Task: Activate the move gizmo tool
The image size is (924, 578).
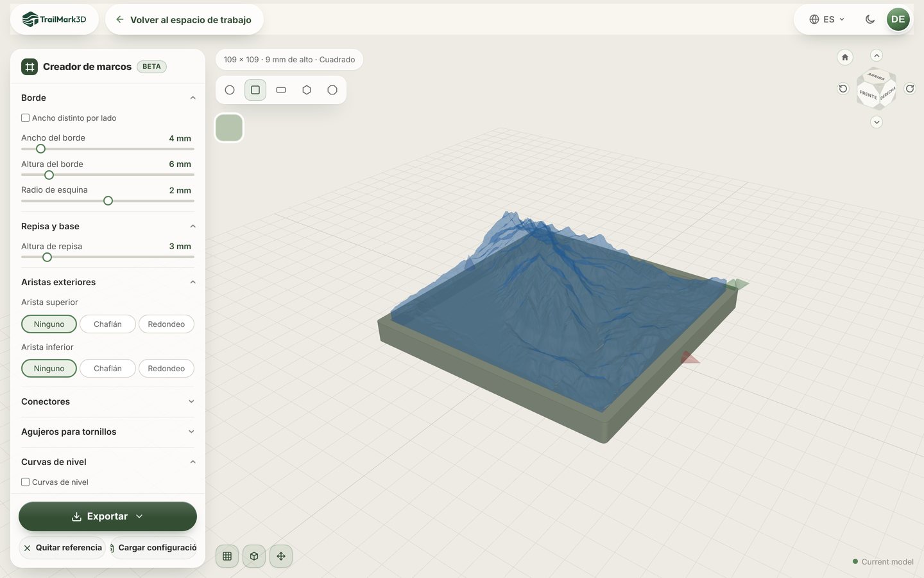Action: 281,556
